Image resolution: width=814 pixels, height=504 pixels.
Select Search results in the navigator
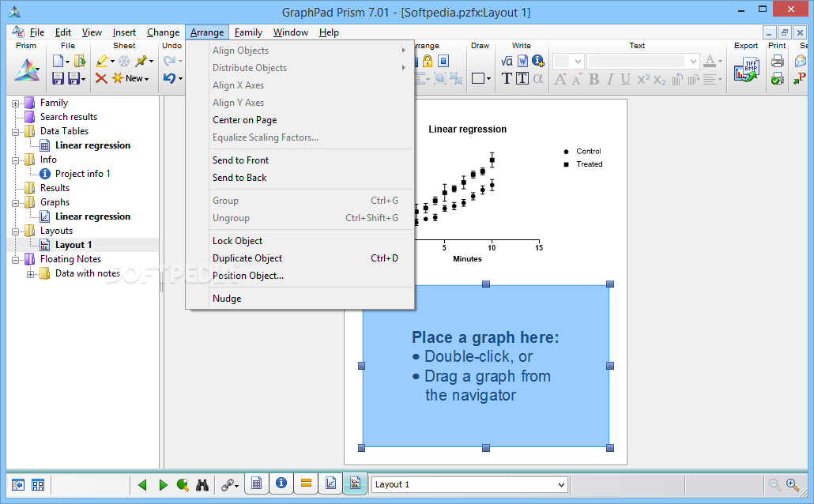[69, 117]
